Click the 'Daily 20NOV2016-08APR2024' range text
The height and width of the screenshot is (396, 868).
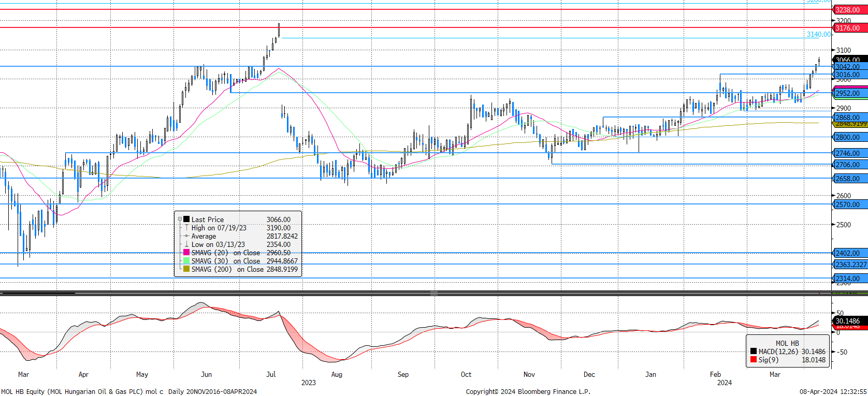tap(212, 391)
